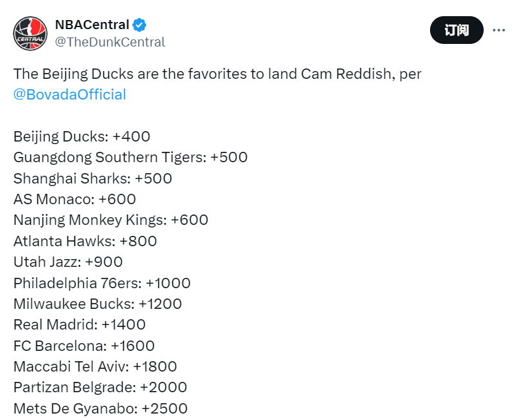Click the 'Utah Jazz: +900' line
The width and height of the screenshot is (514, 420).
pos(68,262)
